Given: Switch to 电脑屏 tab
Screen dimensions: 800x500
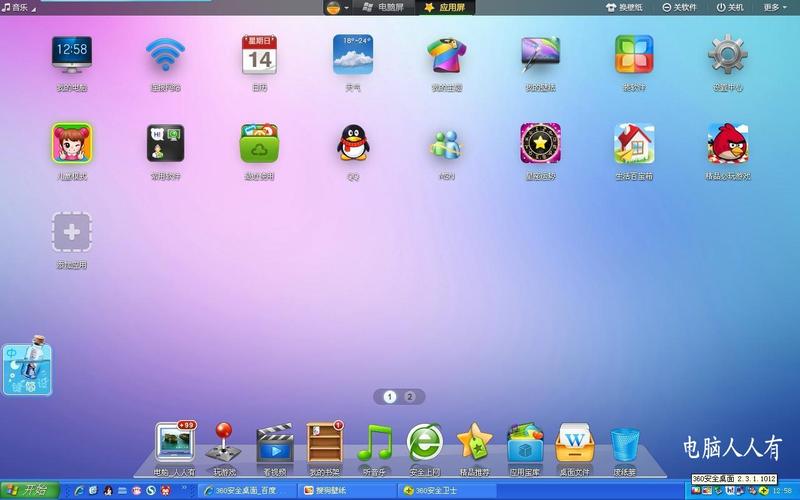Looking at the screenshot, I should pyautogui.click(x=383, y=7).
